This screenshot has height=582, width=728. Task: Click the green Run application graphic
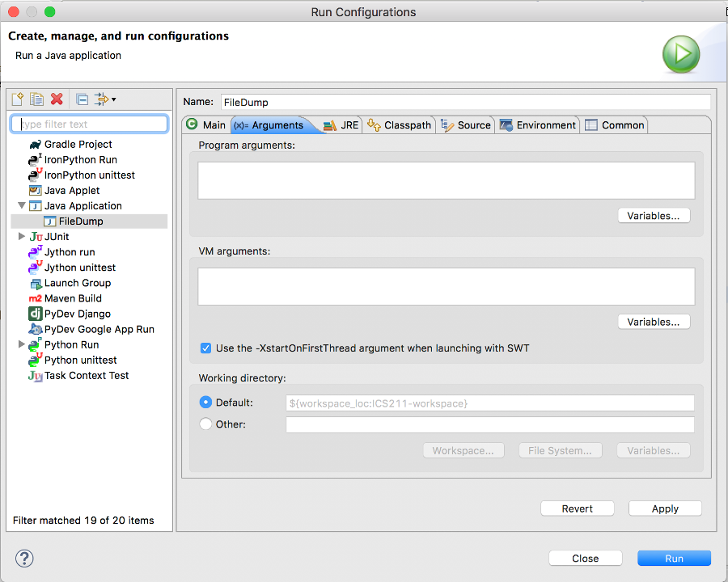681,54
